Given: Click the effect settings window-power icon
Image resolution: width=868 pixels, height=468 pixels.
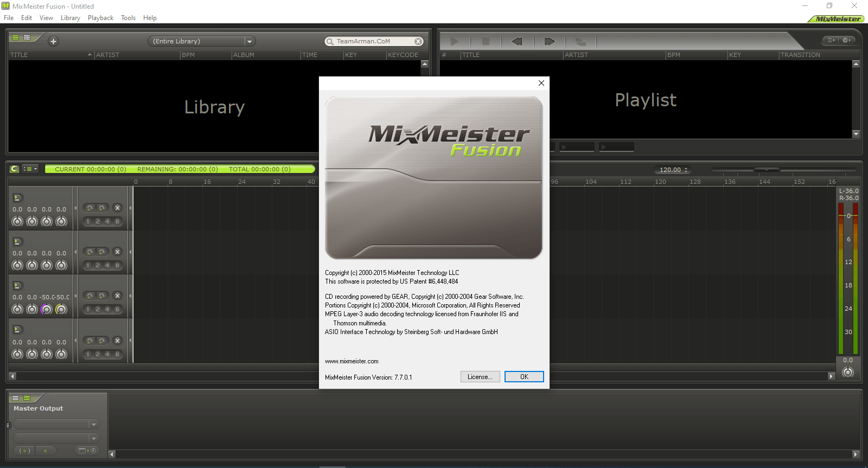Looking at the screenshot, I should point(87,451).
